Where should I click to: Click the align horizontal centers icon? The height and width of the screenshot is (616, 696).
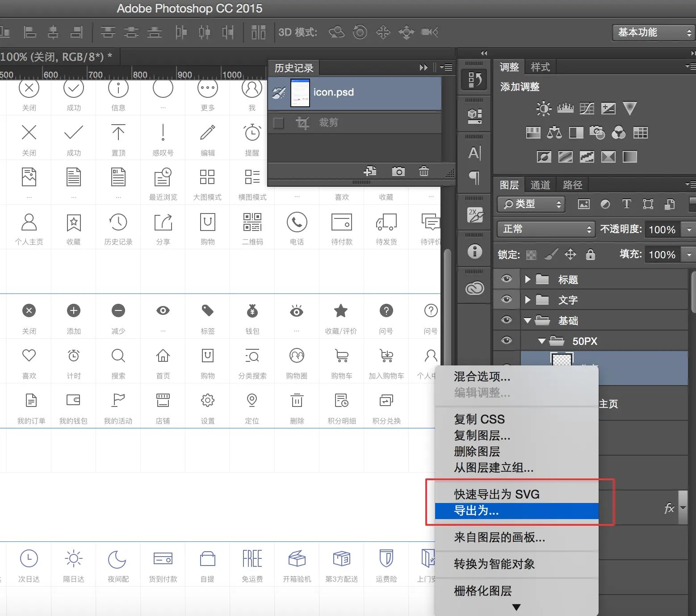pos(53,32)
